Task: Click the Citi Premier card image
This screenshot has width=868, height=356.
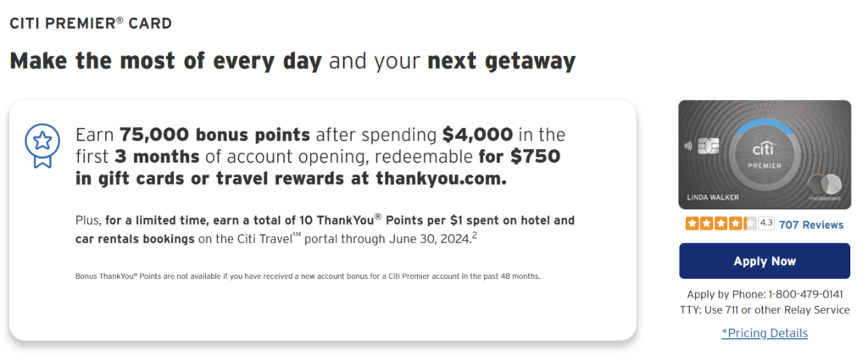Action: click(765, 154)
